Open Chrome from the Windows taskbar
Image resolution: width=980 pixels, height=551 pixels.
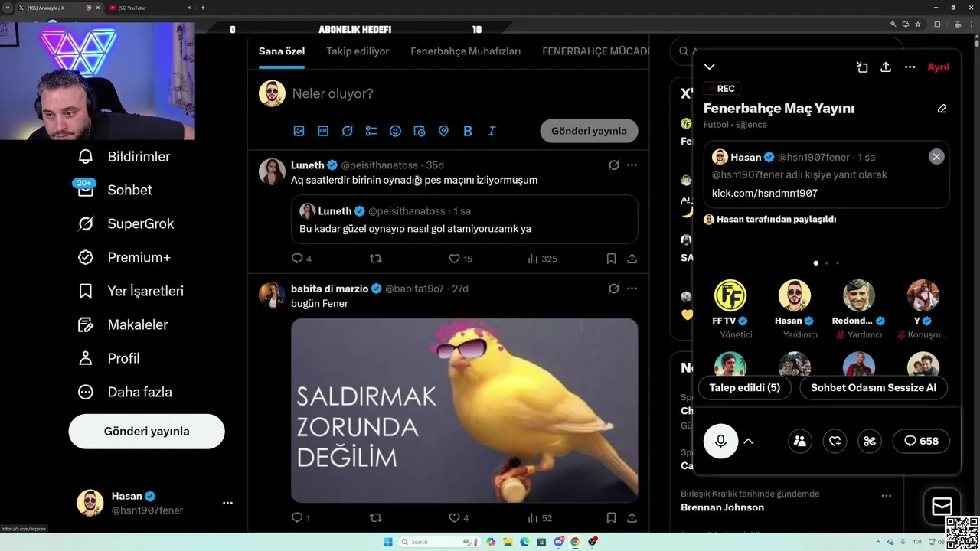tap(575, 542)
